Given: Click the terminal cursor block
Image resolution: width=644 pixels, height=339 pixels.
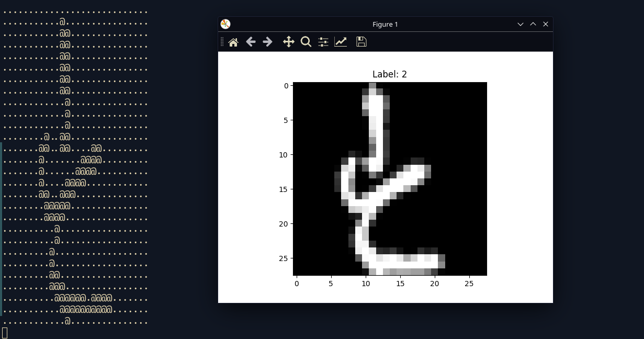Looking at the screenshot, I should pyautogui.click(x=5, y=333).
